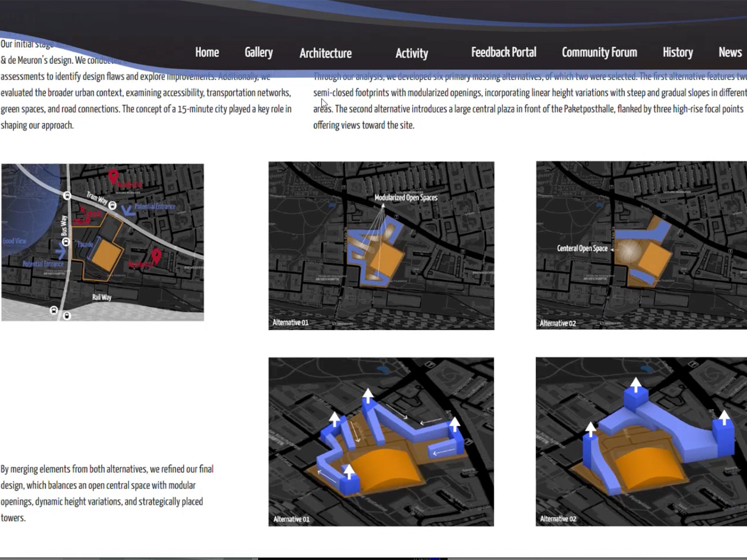This screenshot has height=560, width=747.
Task: Go to the Gallery section
Action: click(x=259, y=52)
